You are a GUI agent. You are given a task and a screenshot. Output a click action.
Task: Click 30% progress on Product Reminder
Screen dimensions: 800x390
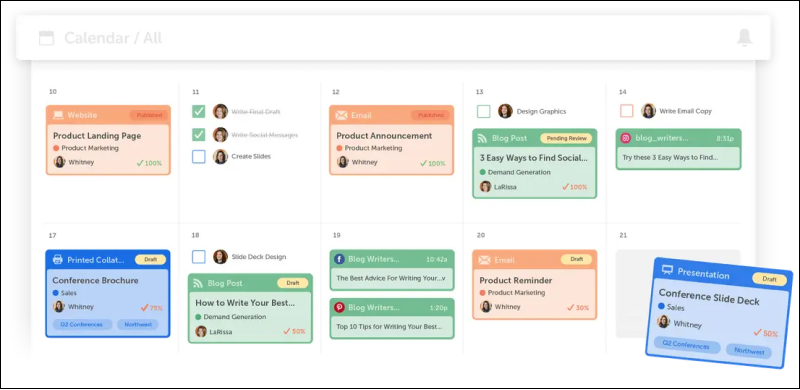[x=578, y=308]
